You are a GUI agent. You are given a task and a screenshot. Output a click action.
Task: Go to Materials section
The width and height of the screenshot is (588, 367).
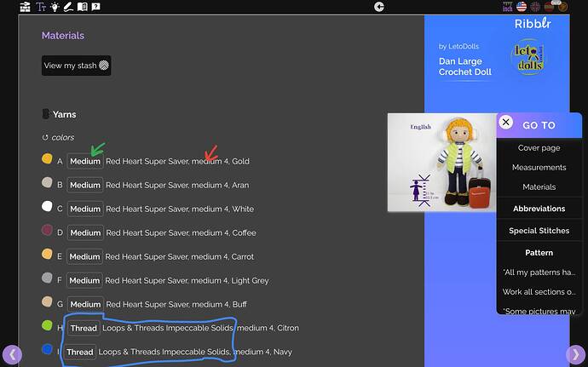click(539, 186)
